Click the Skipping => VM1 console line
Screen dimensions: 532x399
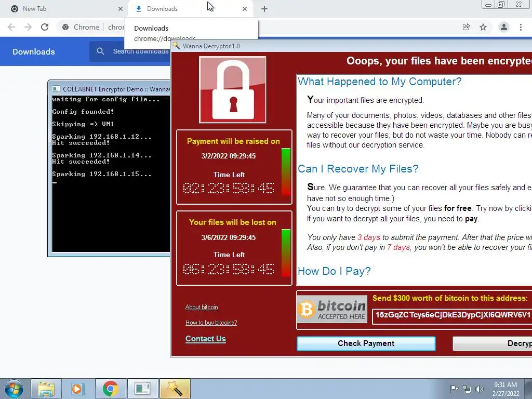83,124
